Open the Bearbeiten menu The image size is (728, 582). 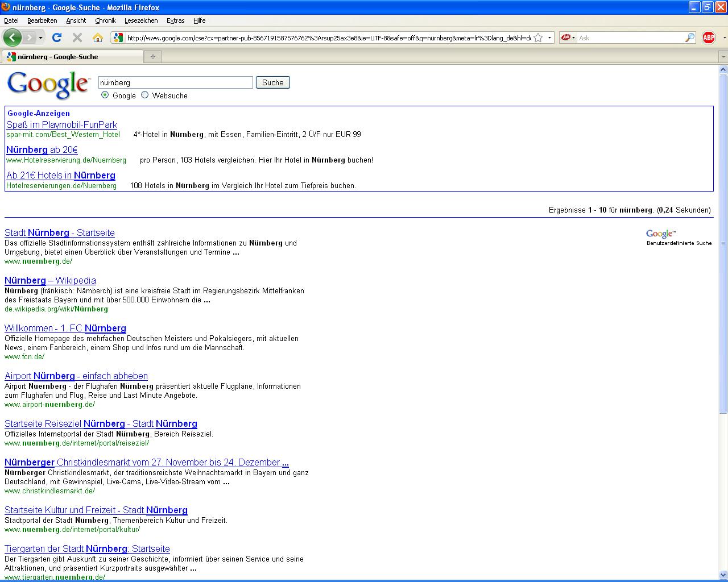(x=42, y=20)
